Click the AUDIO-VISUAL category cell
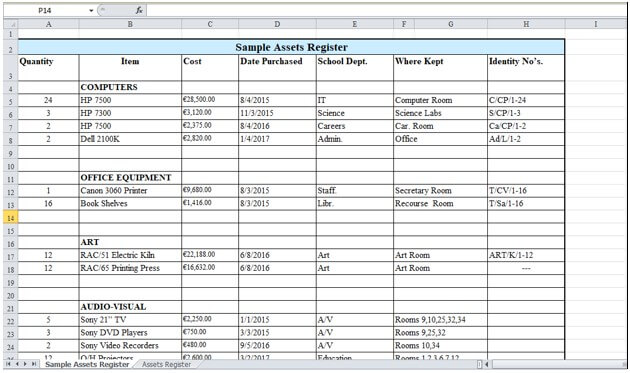This screenshot has width=630, height=373. pos(130,307)
